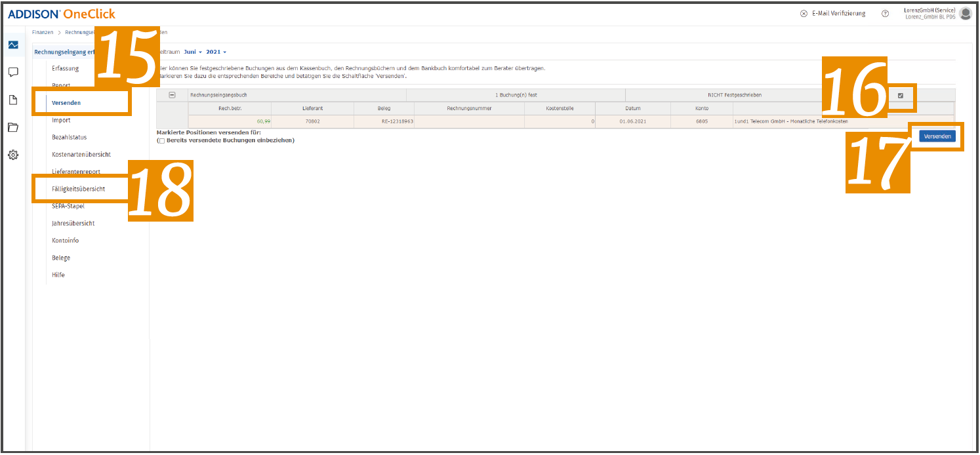The width and height of the screenshot is (980, 455).
Task: Collapse the Rechnungseingangsbuch table group
Action: (172, 95)
